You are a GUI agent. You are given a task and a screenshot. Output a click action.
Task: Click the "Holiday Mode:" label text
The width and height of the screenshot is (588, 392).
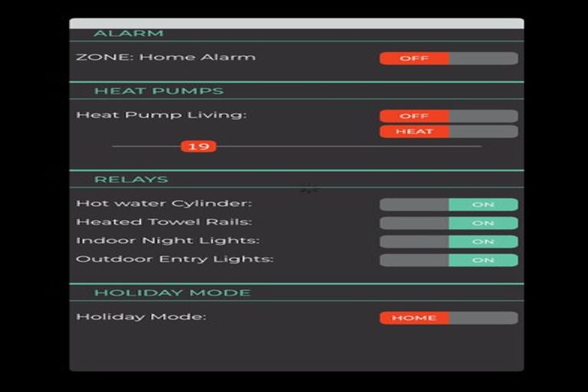141,317
